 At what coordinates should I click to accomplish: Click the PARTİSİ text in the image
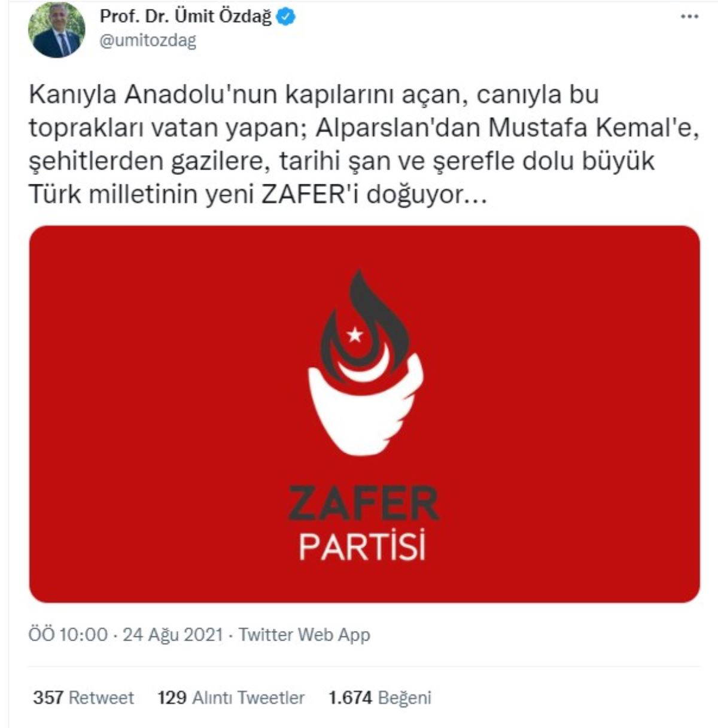pos(363,547)
